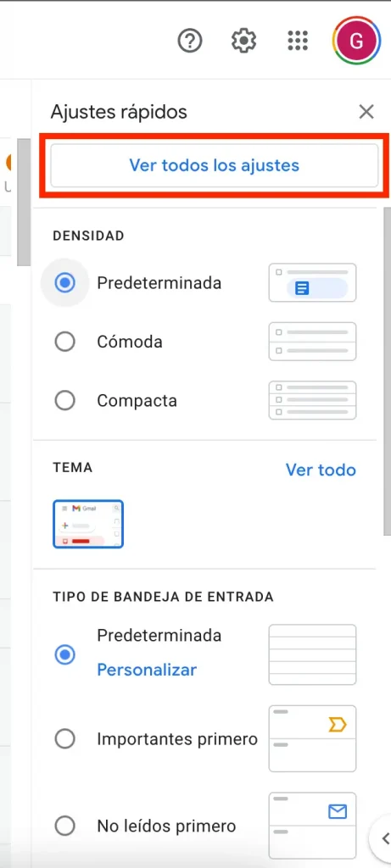Click the Compacta density preview icon
The image size is (391, 868).
point(312,400)
